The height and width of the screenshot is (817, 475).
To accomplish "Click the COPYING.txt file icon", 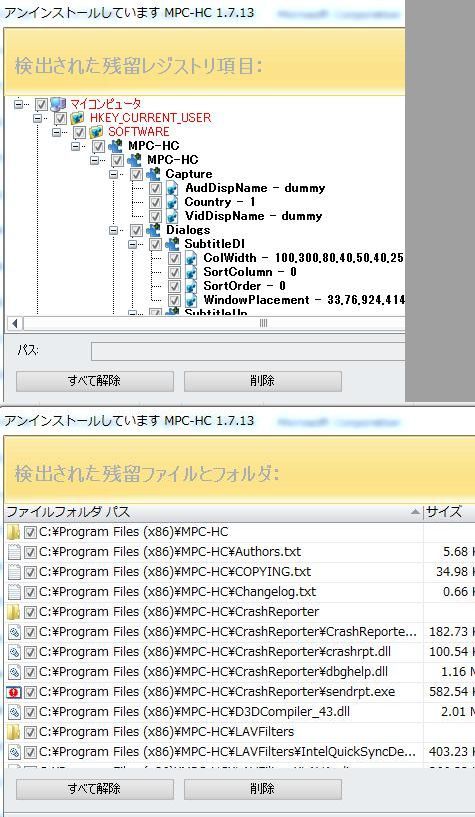I will click(x=15, y=572).
